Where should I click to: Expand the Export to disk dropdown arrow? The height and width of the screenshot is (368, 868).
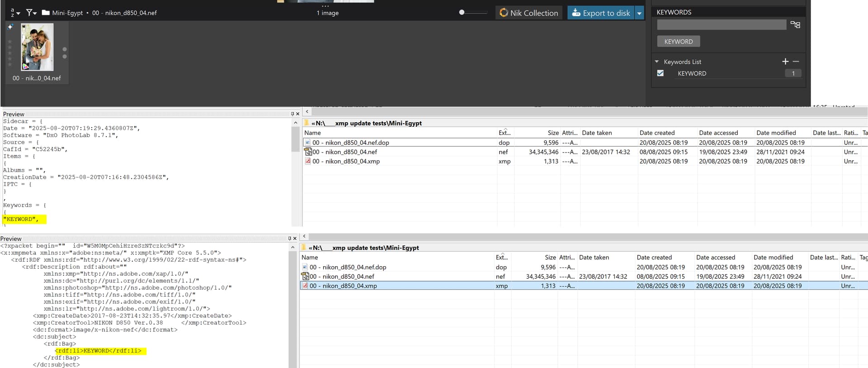point(639,13)
